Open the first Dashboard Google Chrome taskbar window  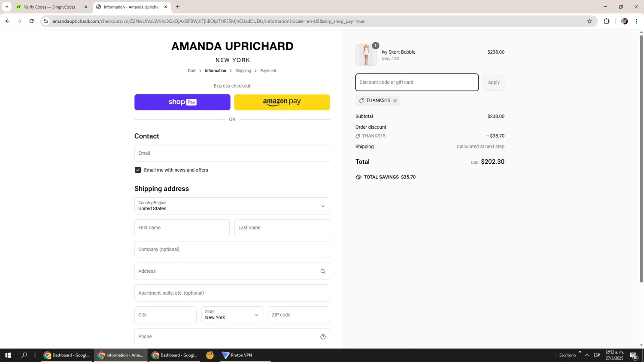click(67, 355)
